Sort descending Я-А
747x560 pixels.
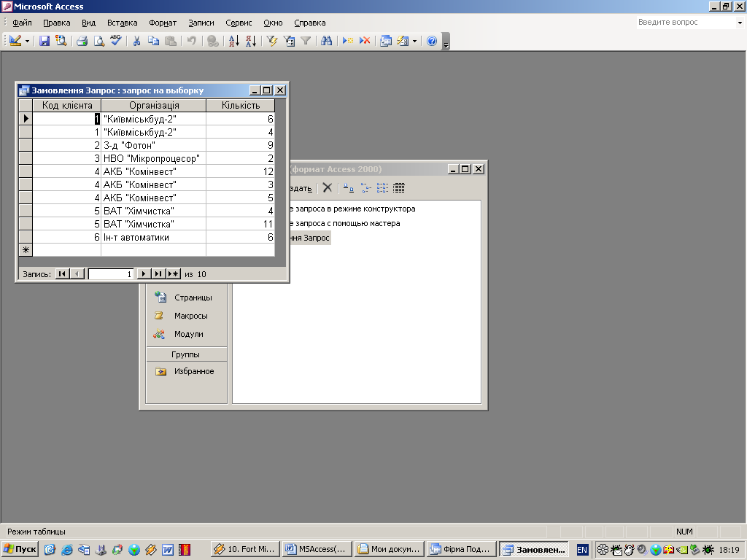pyautogui.click(x=251, y=41)
